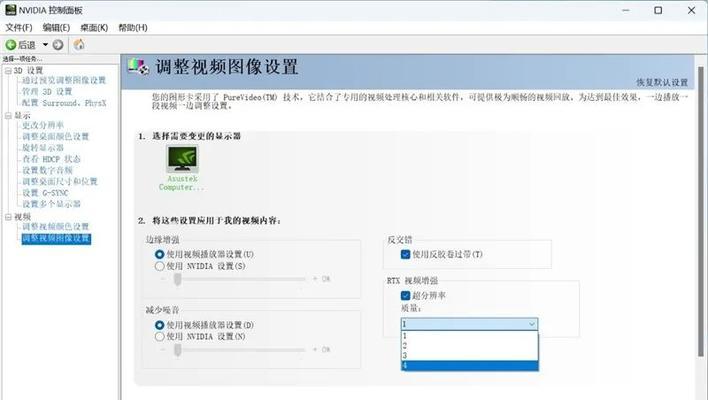Select noise reduction 使用 NVIDIA 设置(N) radio

tap(159, 337)
